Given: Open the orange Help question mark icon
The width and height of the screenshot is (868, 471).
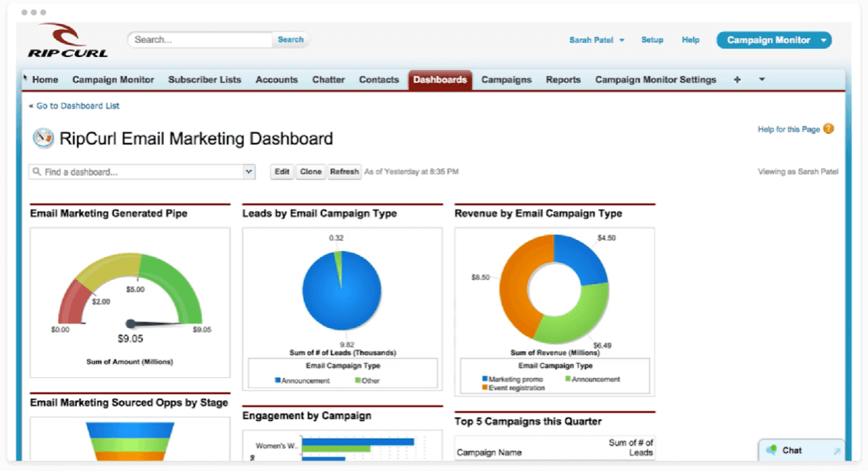Looking at the screenshot, I should point(829,129).
